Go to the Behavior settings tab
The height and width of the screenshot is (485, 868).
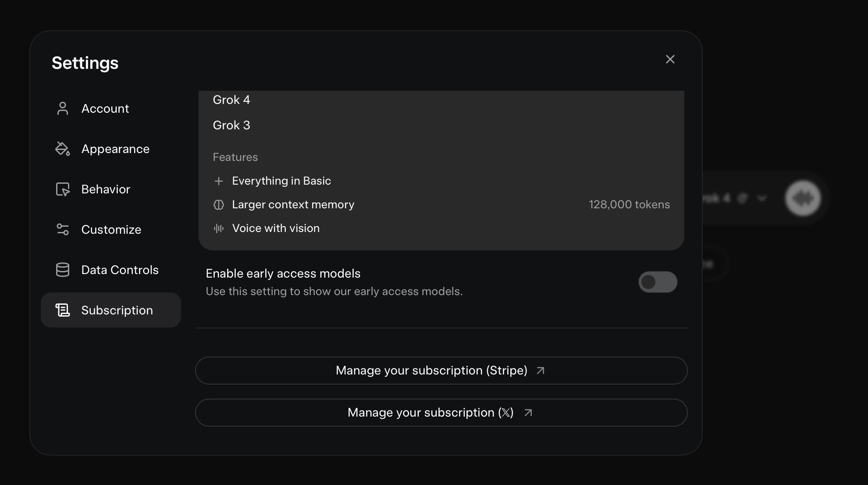click(106, 189)
